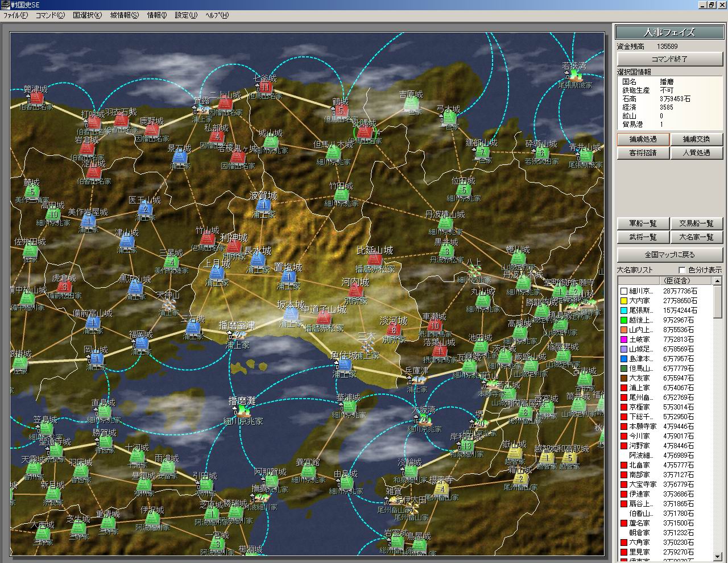Click the 播磨灘 port icon

coord(242,412)
